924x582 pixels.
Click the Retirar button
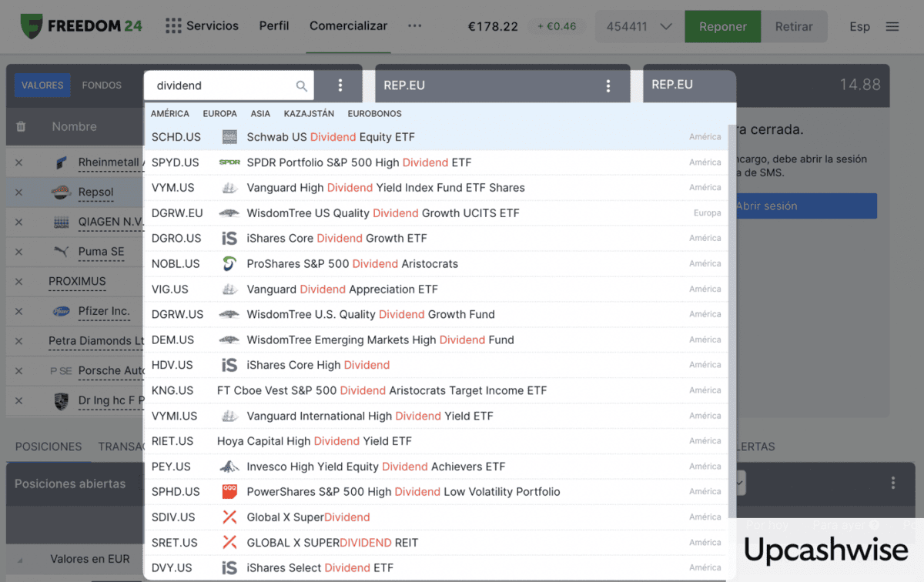click(x=794, y=26)
